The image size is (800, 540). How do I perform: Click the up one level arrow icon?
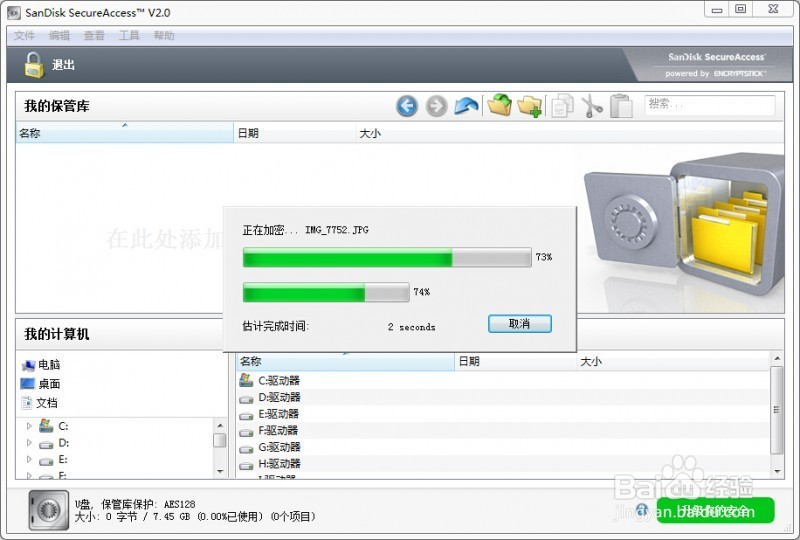(466, 106)
